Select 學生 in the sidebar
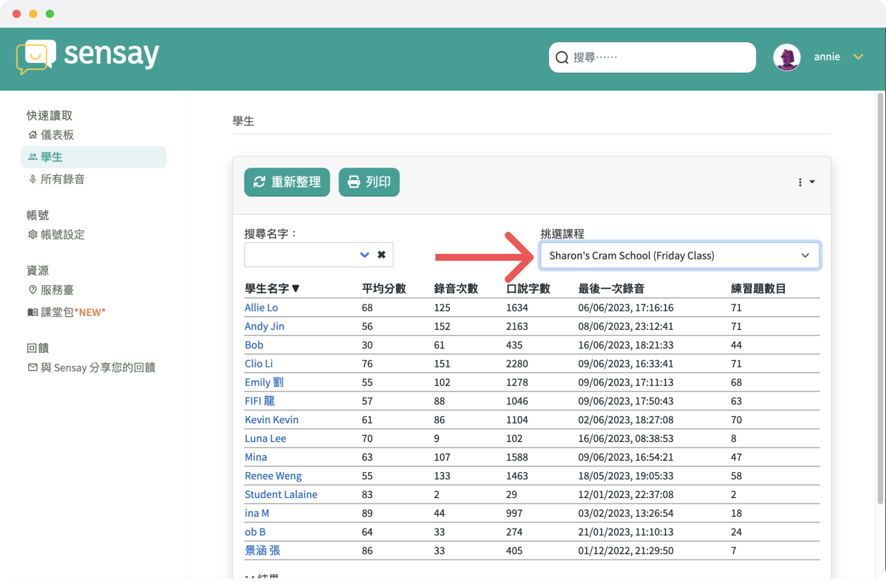This screenshot has height=588, width=886. point(93,157)
